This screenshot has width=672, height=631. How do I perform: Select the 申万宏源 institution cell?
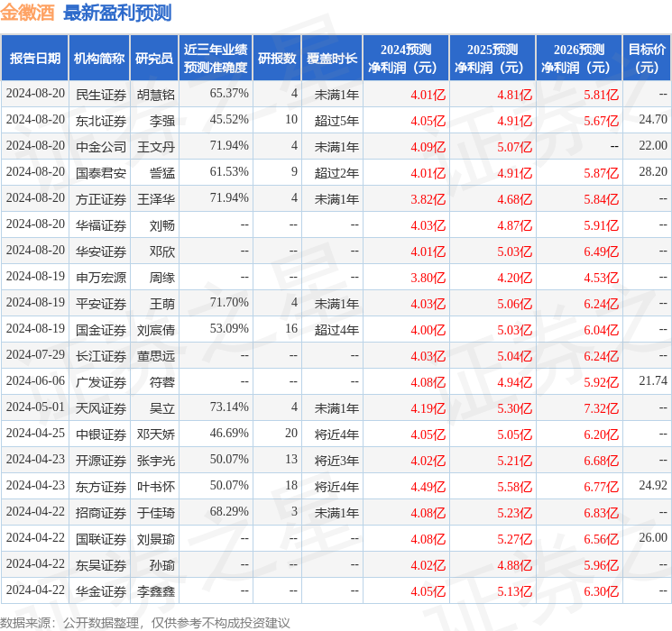click(101, 278)
